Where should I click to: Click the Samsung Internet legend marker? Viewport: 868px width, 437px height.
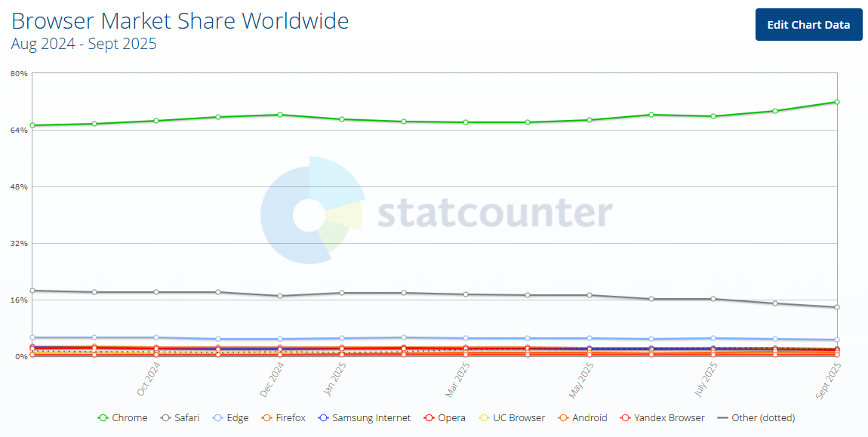322,417
